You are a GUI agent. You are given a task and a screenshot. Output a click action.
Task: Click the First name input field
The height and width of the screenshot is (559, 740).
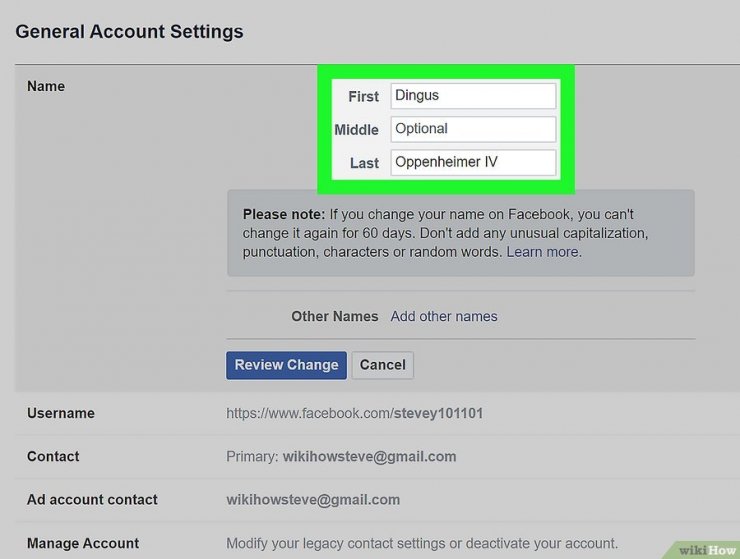pyautogui.click(x=472, y=96)
